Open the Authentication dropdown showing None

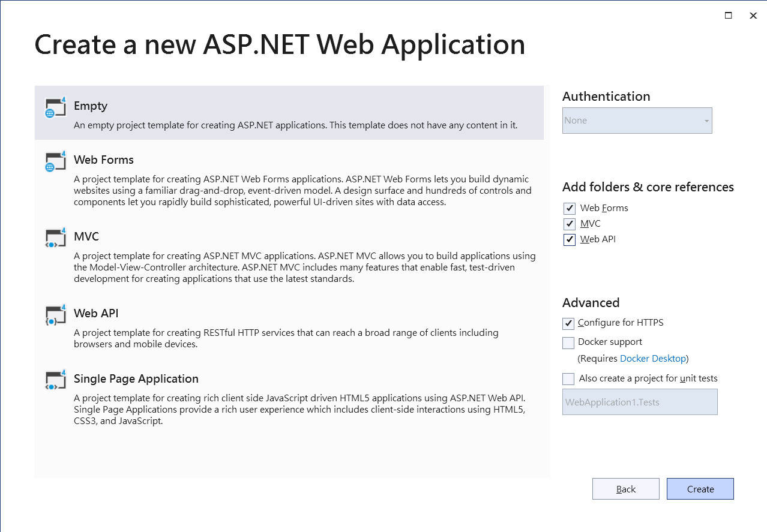[637, 121]
